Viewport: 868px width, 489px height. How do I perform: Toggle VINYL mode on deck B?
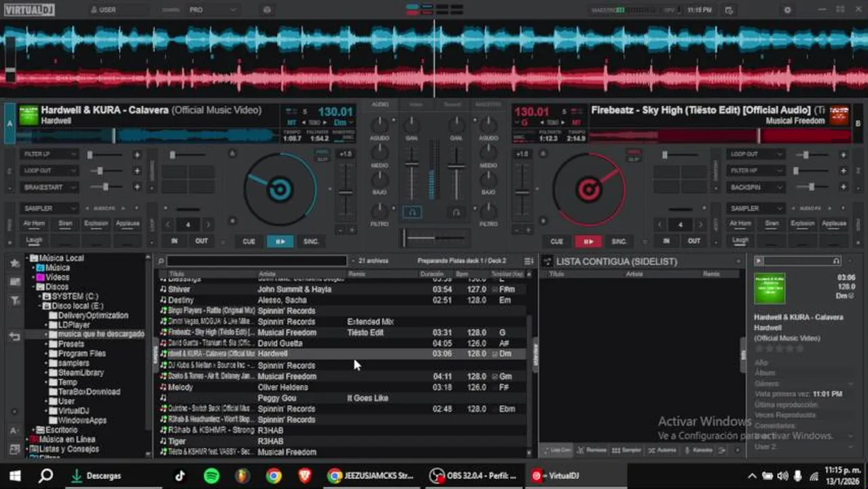click(634, 152)
